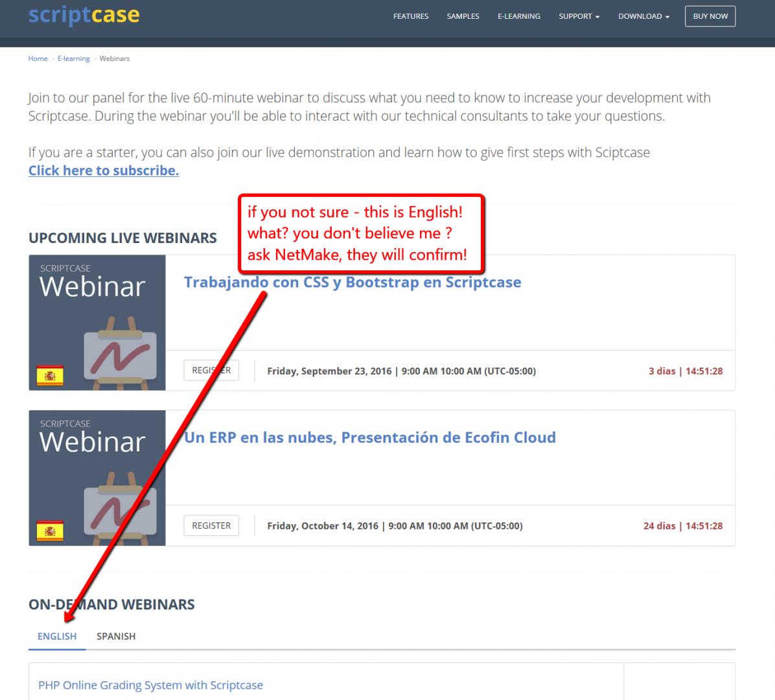Expand the Download dropdown menu
The width and height of the screenshot is (775, 700).
643,16
